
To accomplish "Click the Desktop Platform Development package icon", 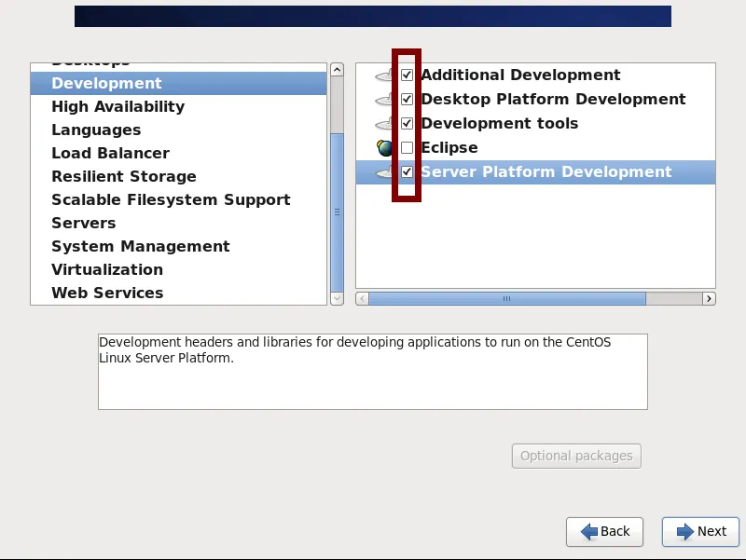I will coord(384,100).
